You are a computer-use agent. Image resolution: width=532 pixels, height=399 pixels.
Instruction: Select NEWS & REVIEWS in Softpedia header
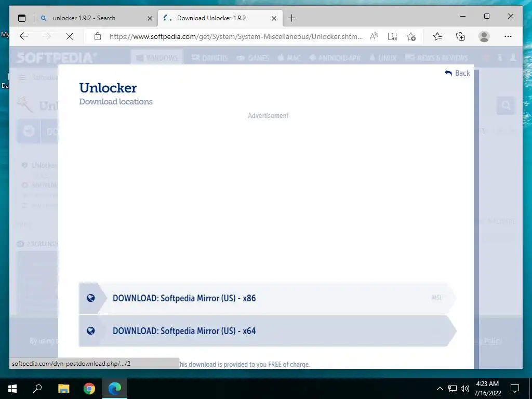(x=436, y=58)
